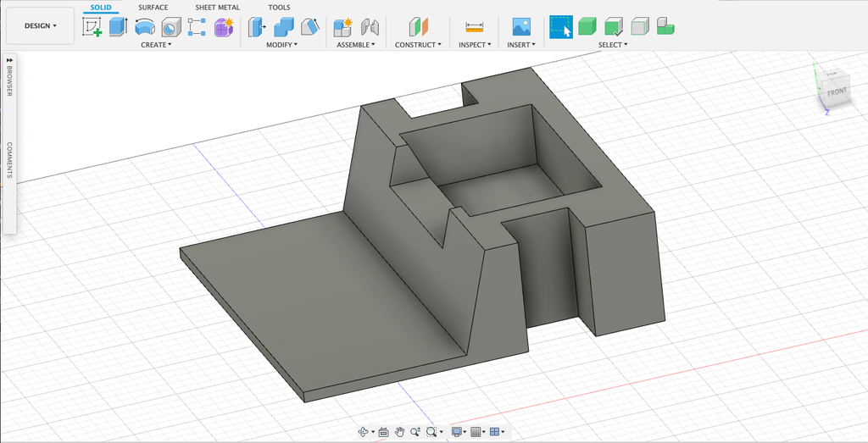Viewport: 868px width, 443px height.
Task: Open the DESIGN workspace dropdown
Action: point(40,26)
